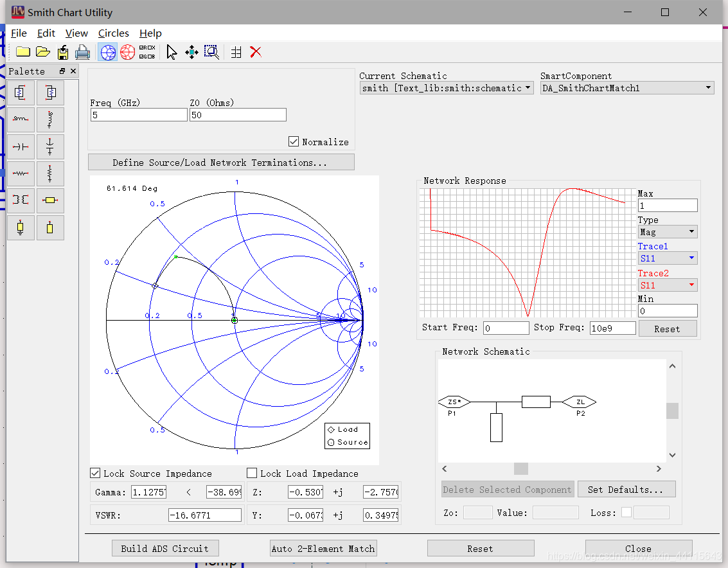
Task: Pick the shunt inductor palette component
Action: [50, 120]
